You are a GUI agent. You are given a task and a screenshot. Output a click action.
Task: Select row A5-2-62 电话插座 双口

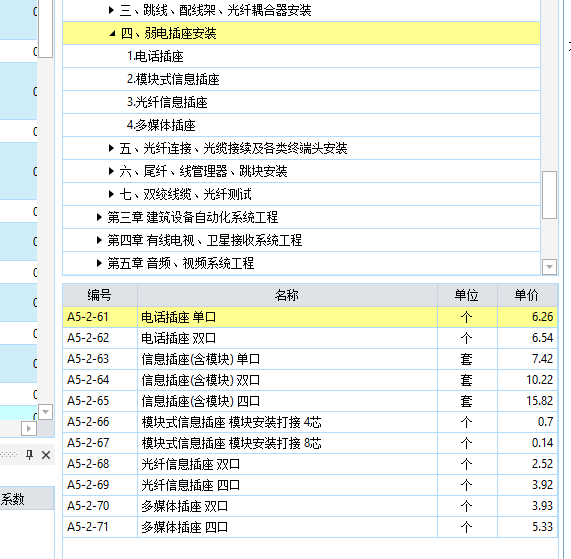point(310,338)
